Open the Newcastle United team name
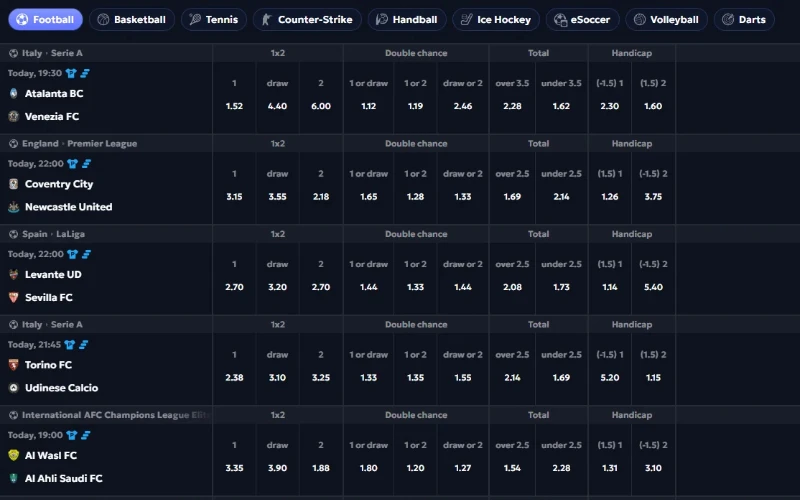This screenshot has width=800, height=500. 68,207
